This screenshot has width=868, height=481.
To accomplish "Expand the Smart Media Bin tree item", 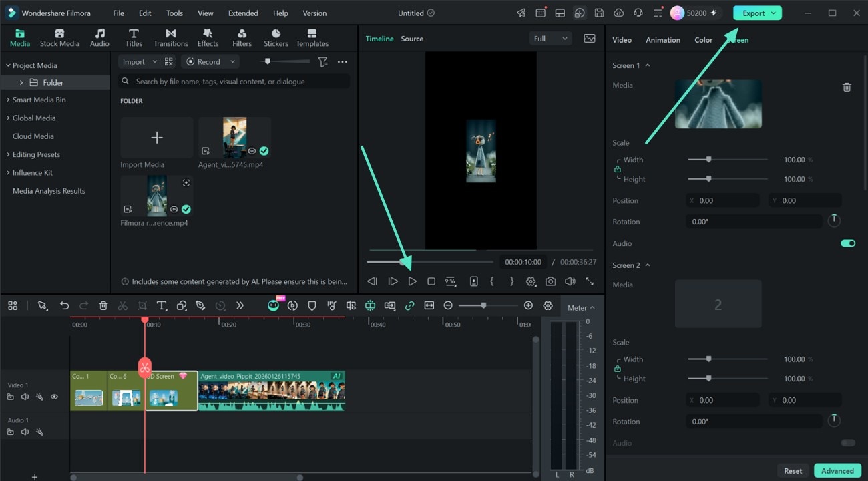I will (x=8, y=100).
